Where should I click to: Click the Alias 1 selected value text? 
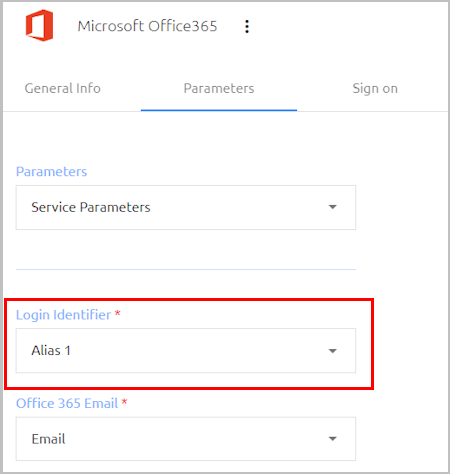[x=51, y=351]
